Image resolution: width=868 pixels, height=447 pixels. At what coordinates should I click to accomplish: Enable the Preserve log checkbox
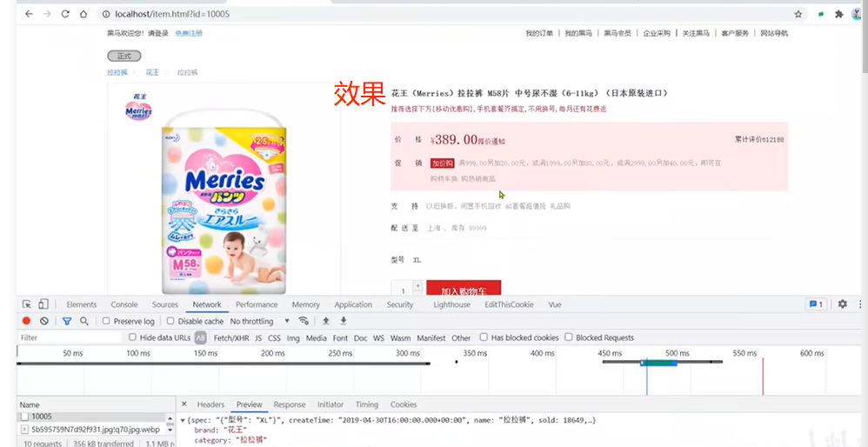(106, 321)
